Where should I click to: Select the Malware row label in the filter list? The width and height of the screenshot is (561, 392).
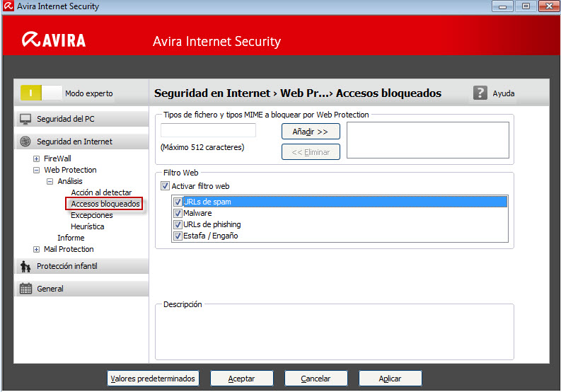(x=197, y=214)
